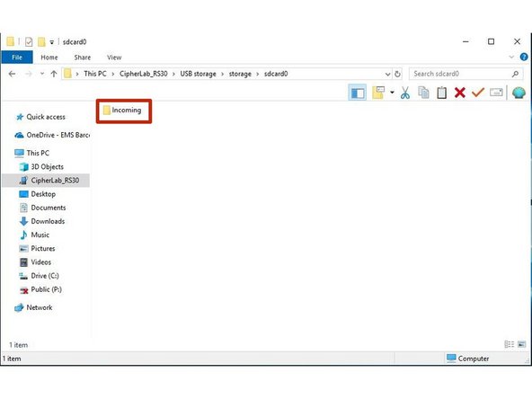This screenshot has height=399, width=532.
Task: Expand chevron after USB storage breadcrumb
Action: [x=223, y=74]
